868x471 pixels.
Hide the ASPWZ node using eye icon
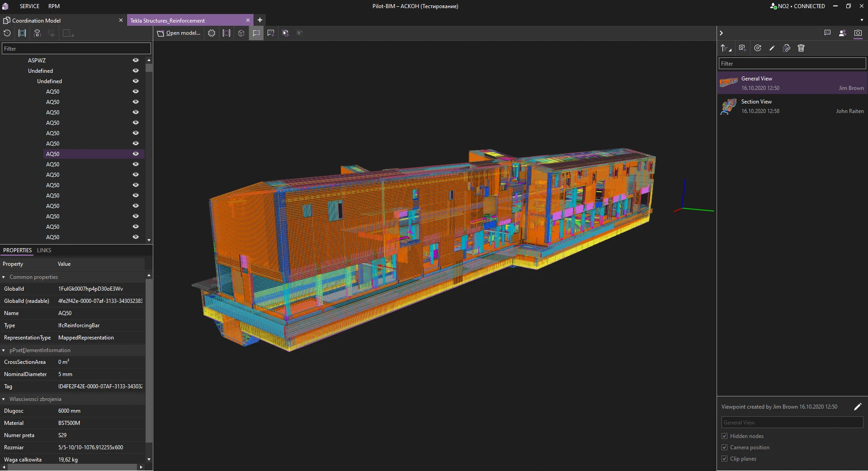pos(136,60)
